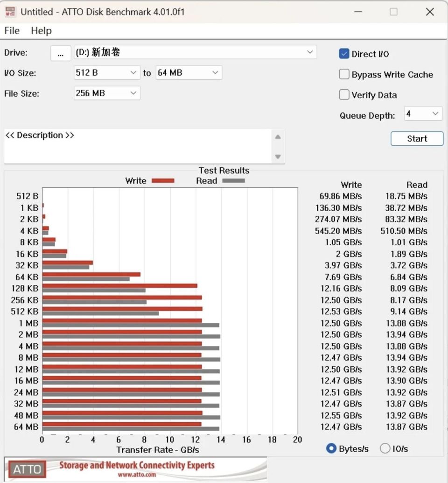Click the description scroll down arrow

pyautogui.click(x=278, y=156)
